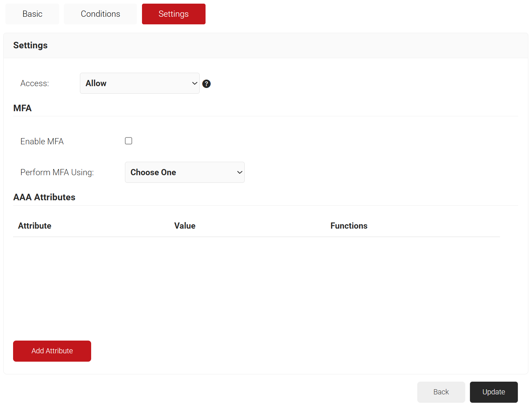Click Update to save settings
Image resolution: width=532 pixels, height=406 pixels.
tap(494, 392)
